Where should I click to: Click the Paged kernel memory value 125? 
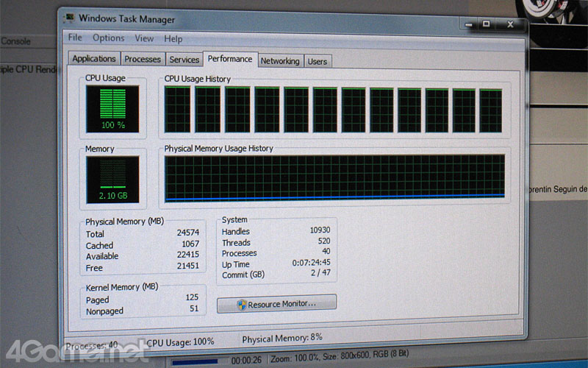pyautogui.click(x=192, y=297)
